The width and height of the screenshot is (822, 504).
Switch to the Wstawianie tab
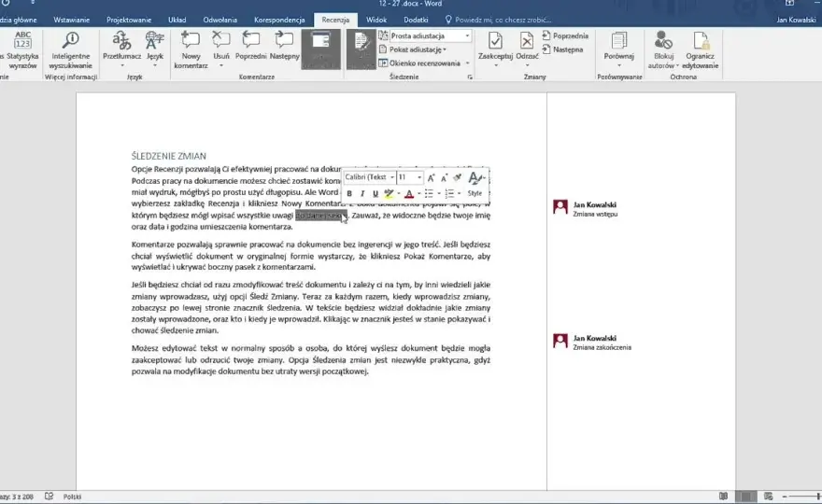click(71, 20)
